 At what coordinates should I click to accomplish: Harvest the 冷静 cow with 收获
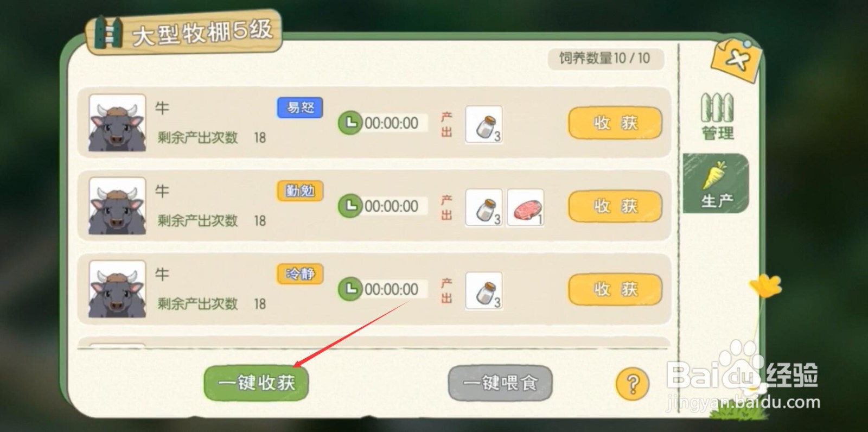(615, 289)
